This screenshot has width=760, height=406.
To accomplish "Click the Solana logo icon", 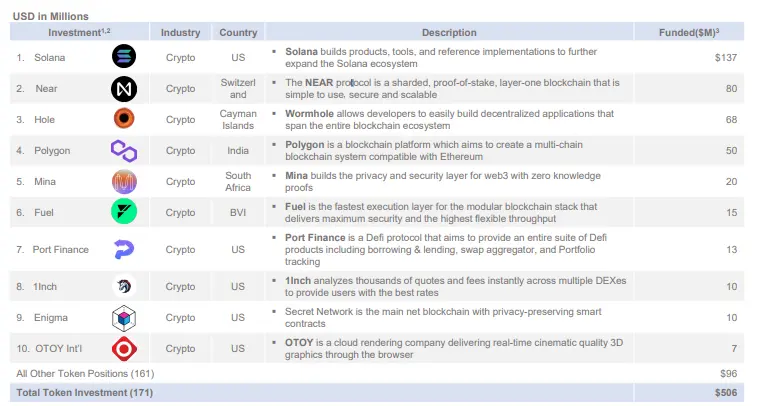I will [124, 56].
